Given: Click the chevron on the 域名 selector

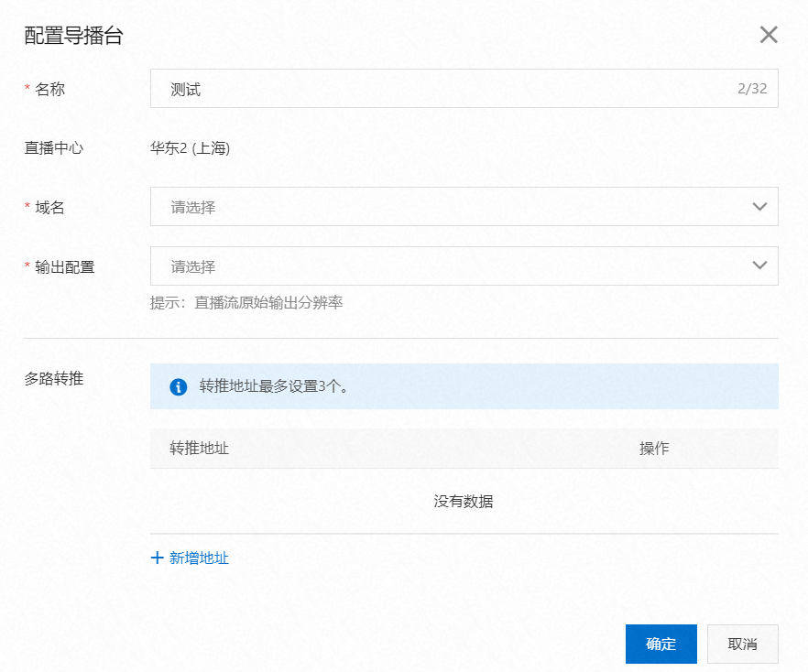Looking at the screenshot, I should pos(759,207).
